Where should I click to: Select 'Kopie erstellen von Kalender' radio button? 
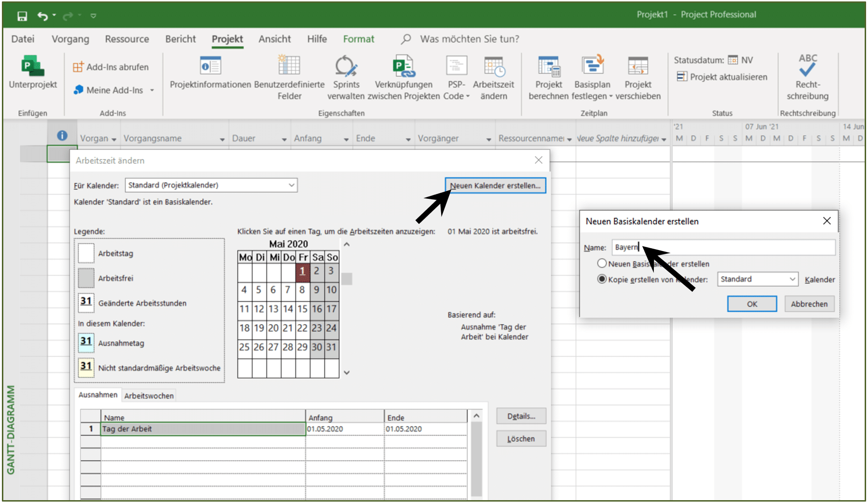[x=602, y=279]
